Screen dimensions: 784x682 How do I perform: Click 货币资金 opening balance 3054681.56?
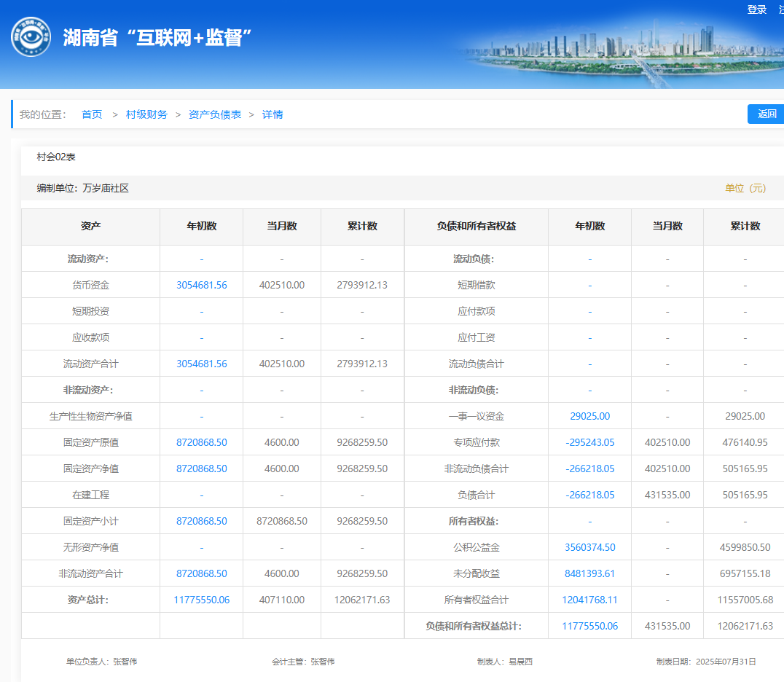201,285
